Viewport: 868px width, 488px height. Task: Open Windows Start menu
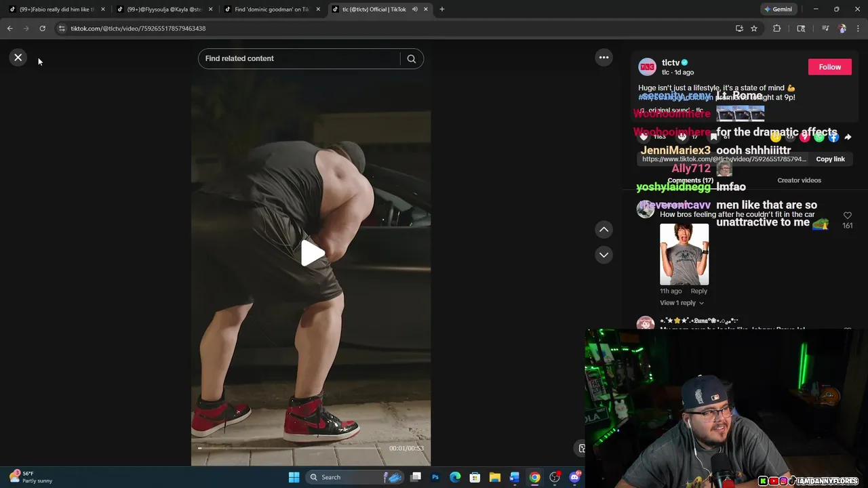pos(294,477)
